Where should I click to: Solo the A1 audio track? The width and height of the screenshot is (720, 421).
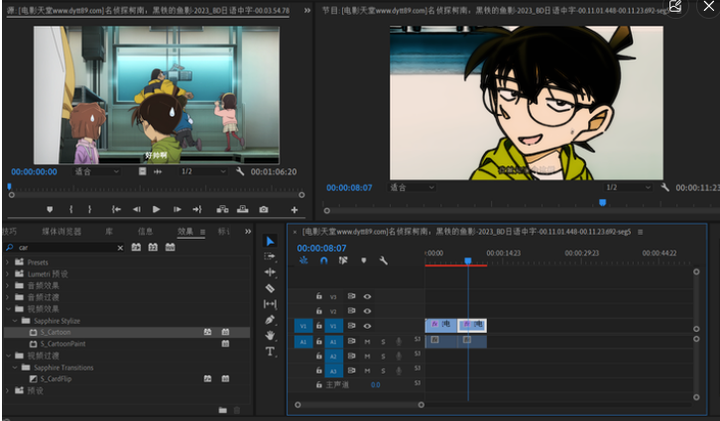pyautogui.click(x=383, y=342)
